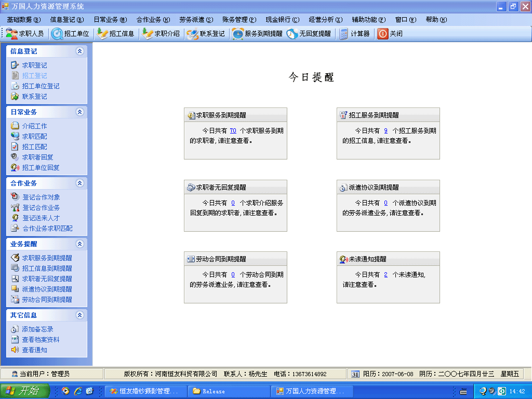Open the 经营分析 menu
Image resolution: width=532 pixels, height=399 pixels.
tap(325, 20)
